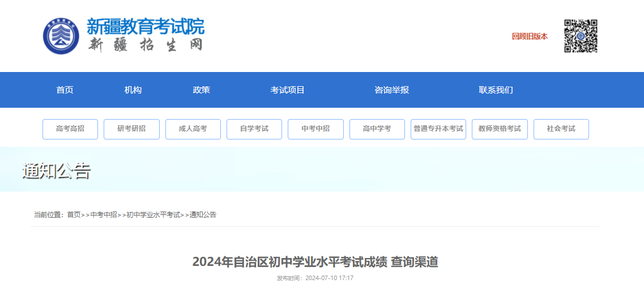Select the 社会考试 button

click(x=561, y=129)
